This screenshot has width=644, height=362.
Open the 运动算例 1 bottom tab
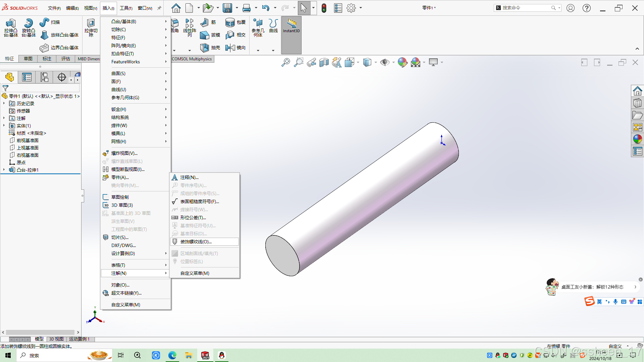click(79, 339)
